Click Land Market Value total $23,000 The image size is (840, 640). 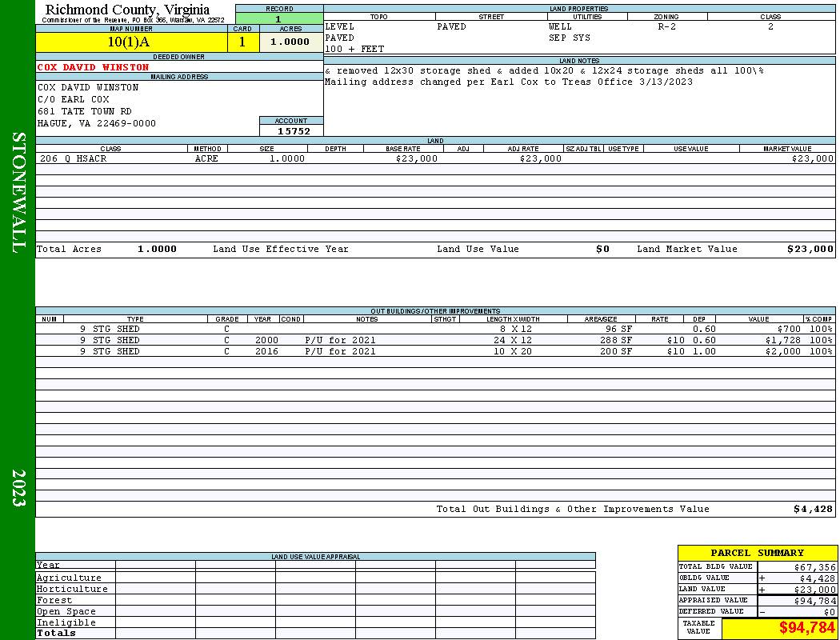tap(810, 249)
